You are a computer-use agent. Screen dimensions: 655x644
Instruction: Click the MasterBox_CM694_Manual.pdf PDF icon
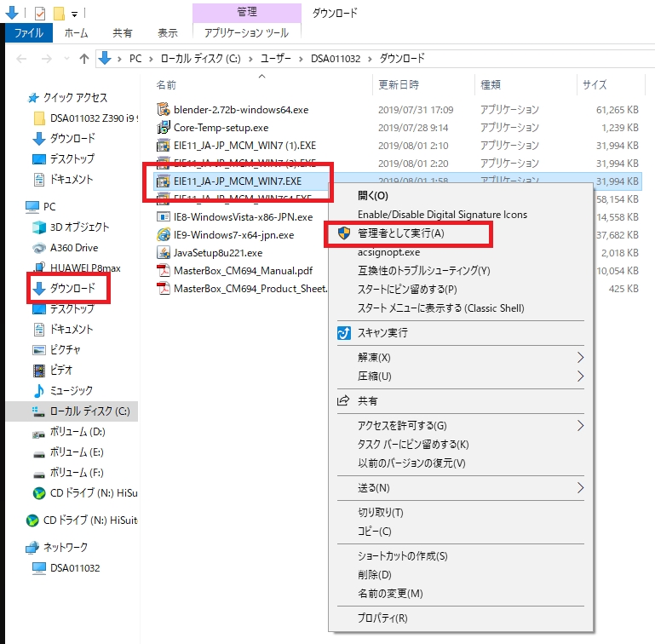(x=163, y=271)
